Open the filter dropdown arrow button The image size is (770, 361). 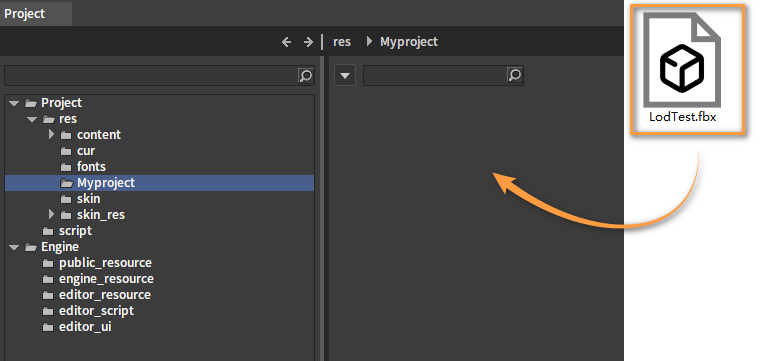345,76
